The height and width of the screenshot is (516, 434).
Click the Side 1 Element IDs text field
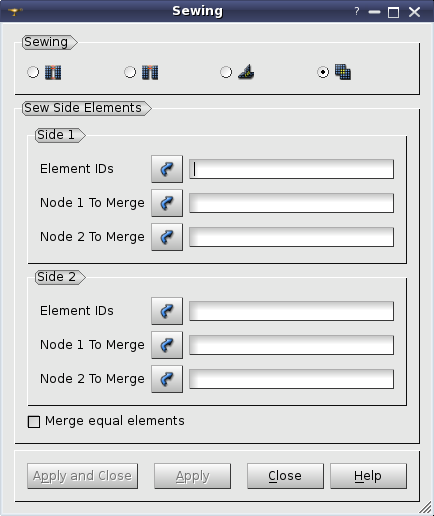click(x=291, y=169)
